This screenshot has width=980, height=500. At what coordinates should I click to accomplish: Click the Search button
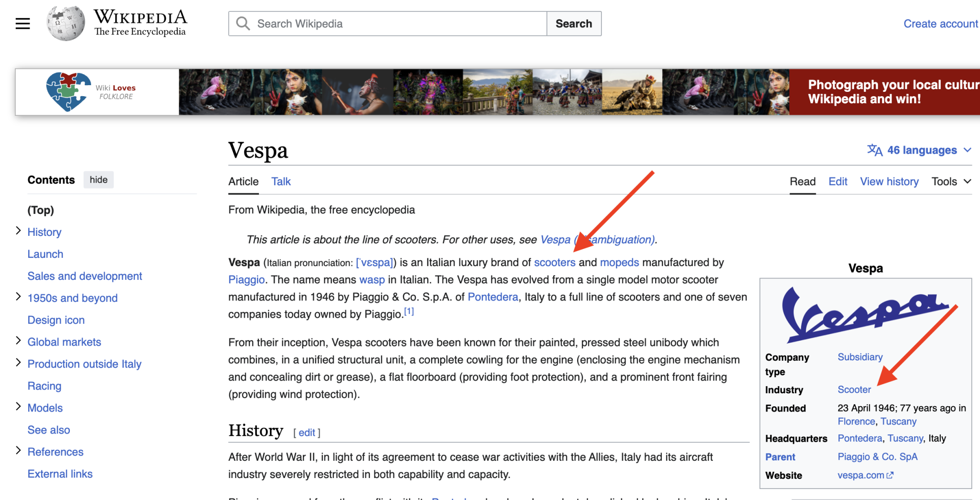tap(574, 23)
